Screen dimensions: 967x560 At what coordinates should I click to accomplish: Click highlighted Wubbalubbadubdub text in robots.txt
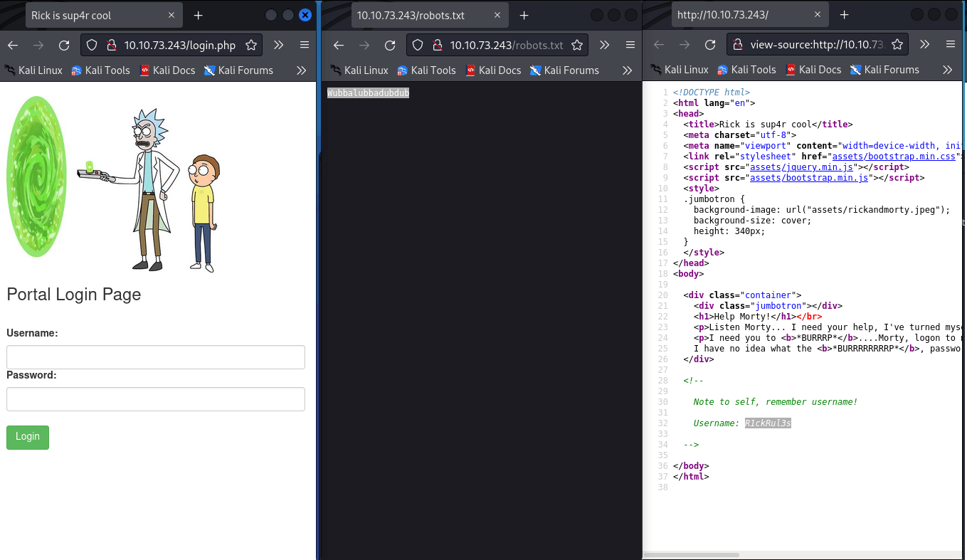tap(368, 93)
